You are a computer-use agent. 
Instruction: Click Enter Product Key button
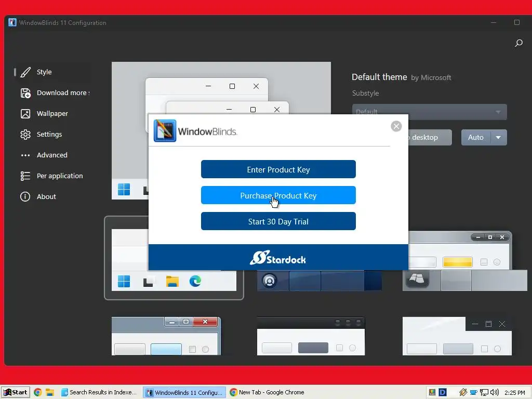278,169
